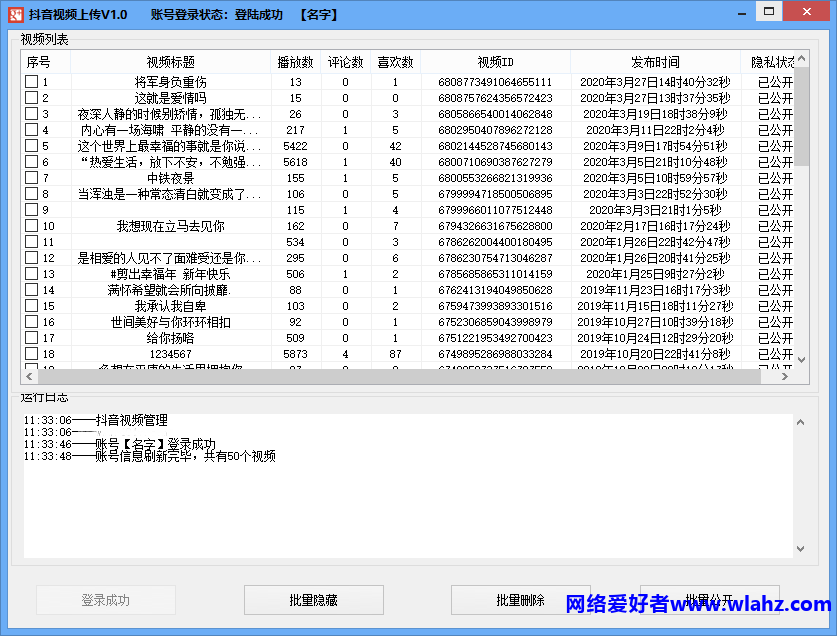Click play count 5873
This screenshot has width=837, height=636.
[x=295, y=354]
